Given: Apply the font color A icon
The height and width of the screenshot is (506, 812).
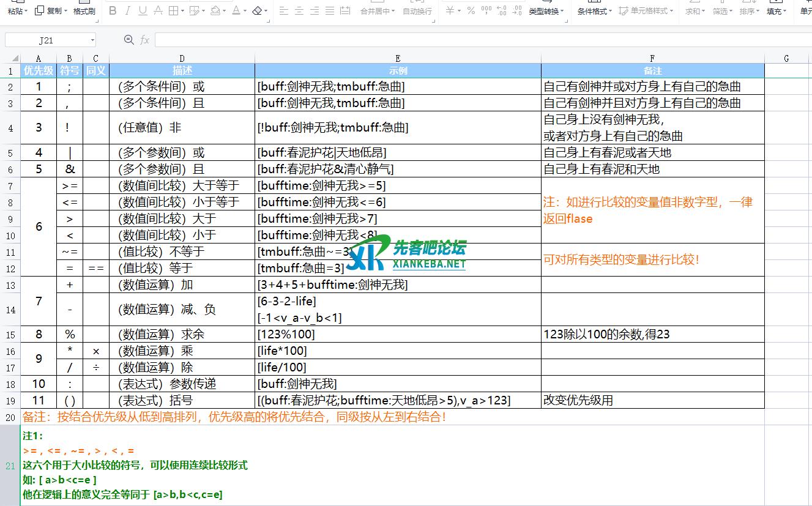Looking at the screenshot, I should (x=236, y=10).
